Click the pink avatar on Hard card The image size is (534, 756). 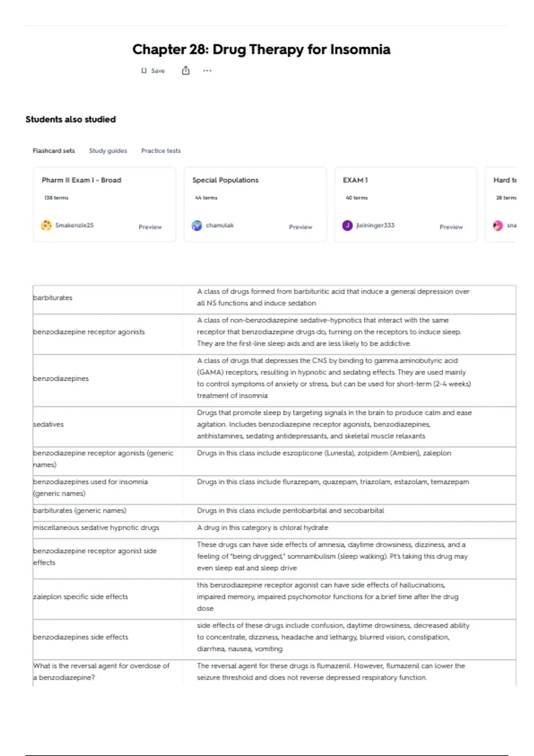498,225
